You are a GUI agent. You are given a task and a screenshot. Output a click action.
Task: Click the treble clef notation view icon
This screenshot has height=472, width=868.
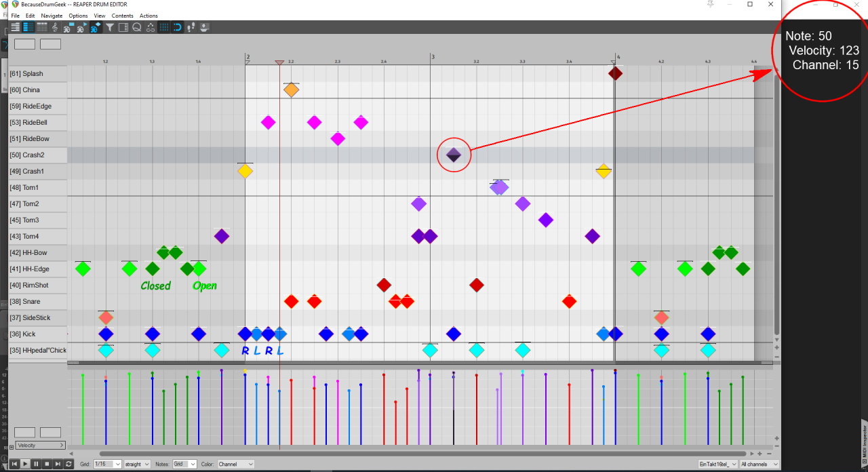(x=55, y=27)
